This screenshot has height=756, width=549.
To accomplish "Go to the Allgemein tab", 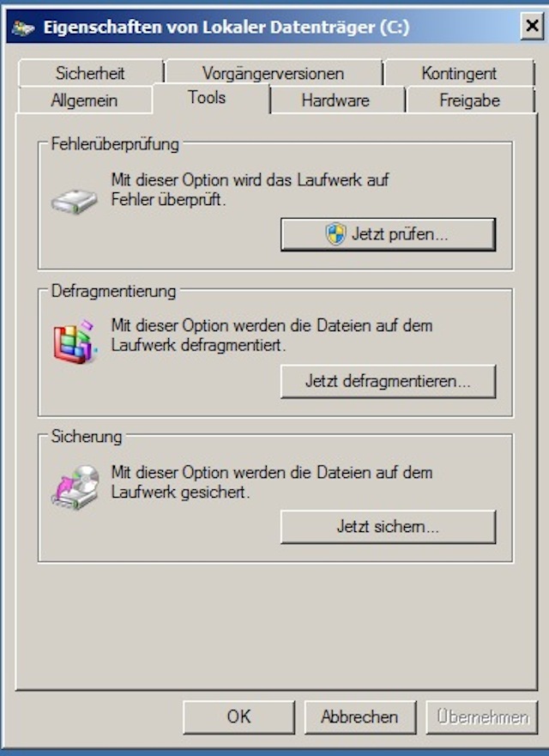I will pos(84,100).
